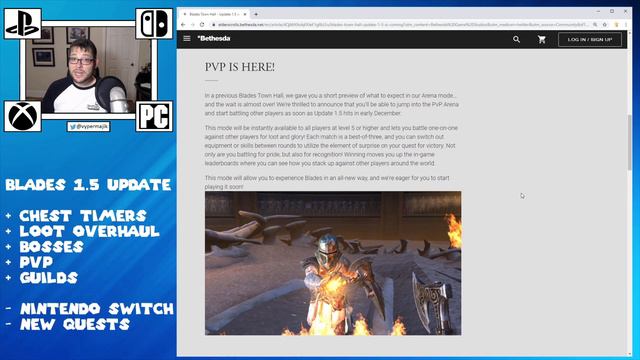Click the LOG IN / SIGN UP button
640x360 pixels.
click(x=590, y=40)
